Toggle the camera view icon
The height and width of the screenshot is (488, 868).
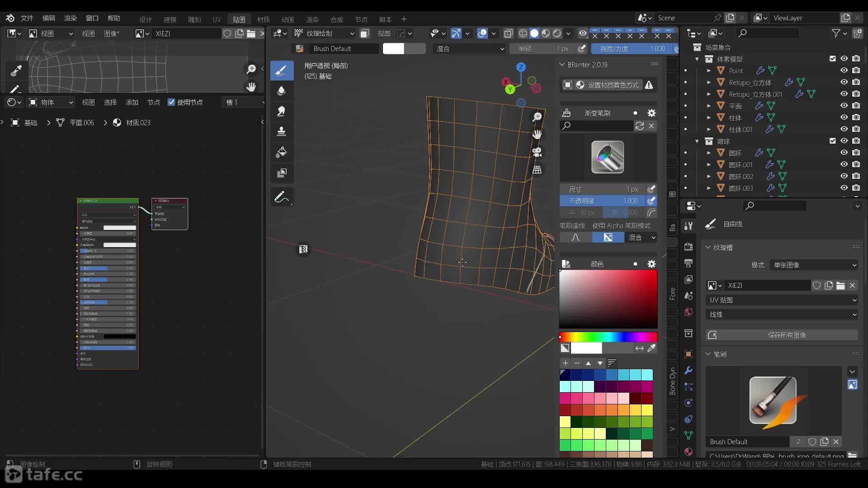click(x=537, y=152)
